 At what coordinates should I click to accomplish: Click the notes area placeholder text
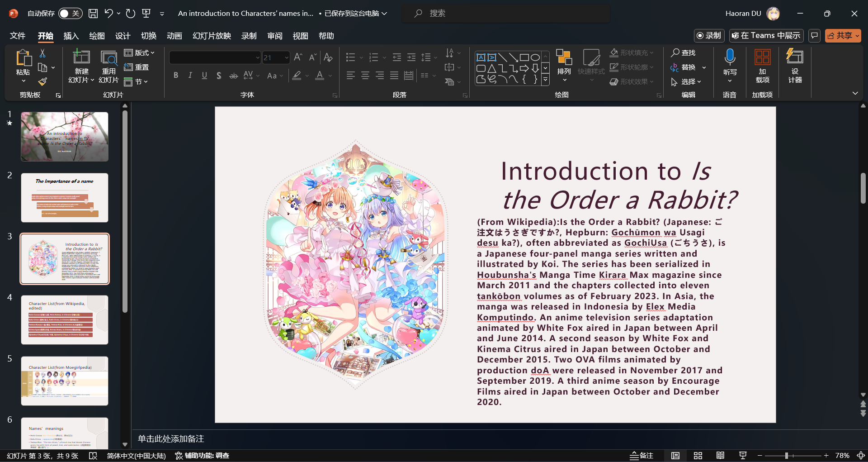[171, 439]
